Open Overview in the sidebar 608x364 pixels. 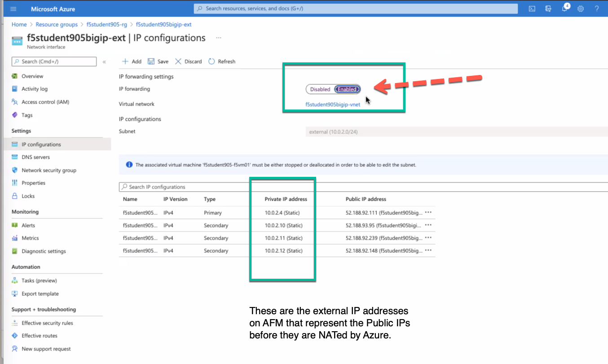[32, 76]
